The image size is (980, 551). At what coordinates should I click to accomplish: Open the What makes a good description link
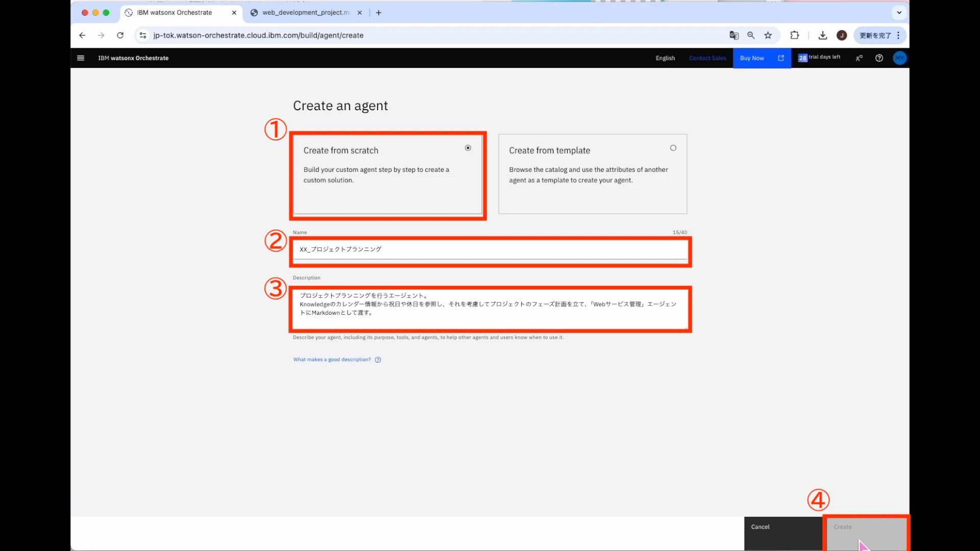332,360
